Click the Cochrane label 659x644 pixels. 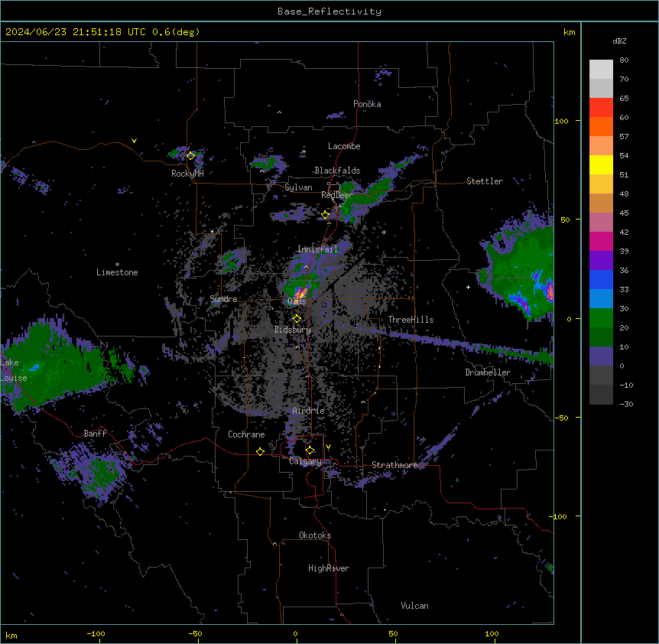tap(246, 434)
